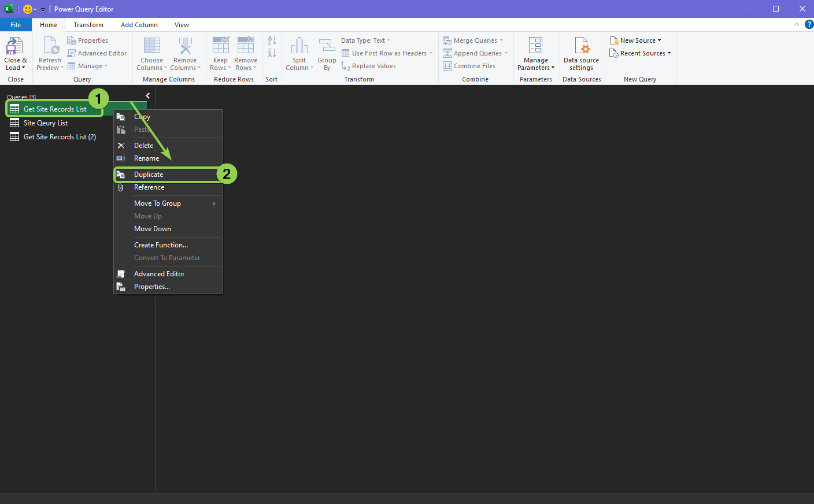Click Merge Queries in the Combine group
Image resolution: width=814 pixels, height=504 pixels.
tap(473, 40)
